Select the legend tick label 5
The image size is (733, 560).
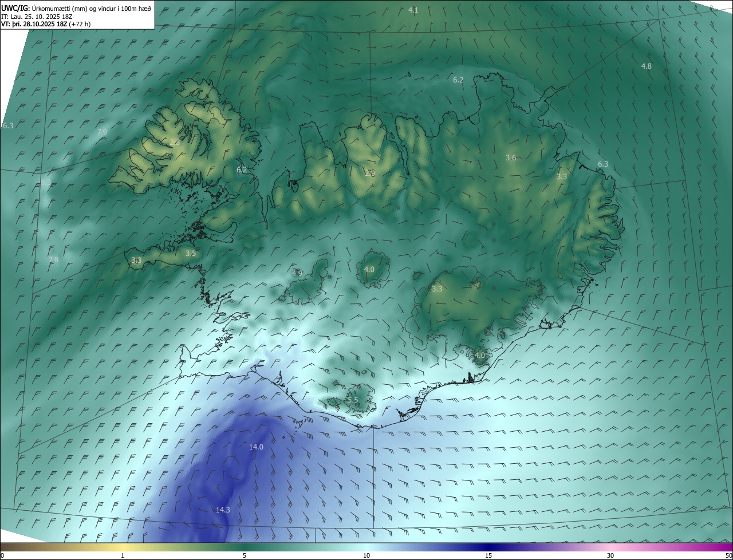pyautogui.click(x=245, y=555)
